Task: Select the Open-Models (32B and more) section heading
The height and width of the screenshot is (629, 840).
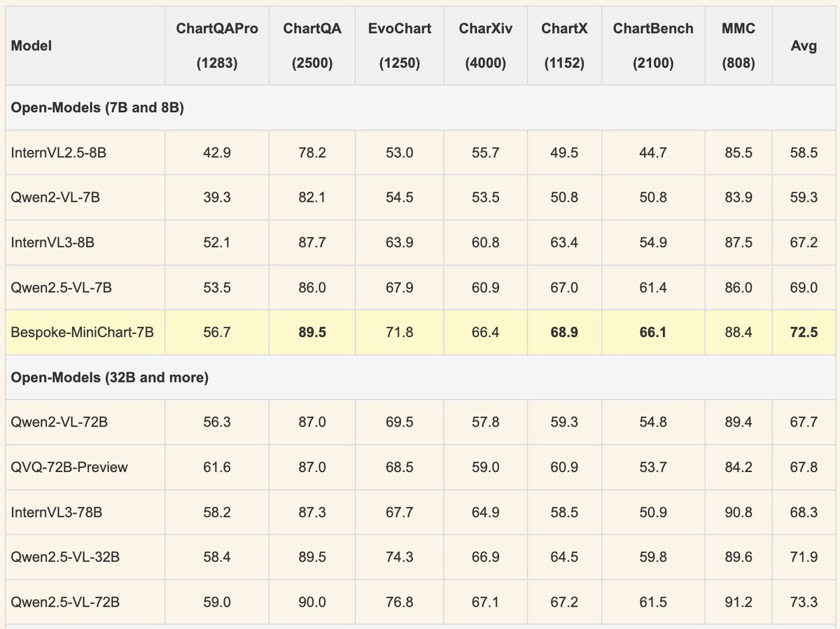Action: pos(109,378)
